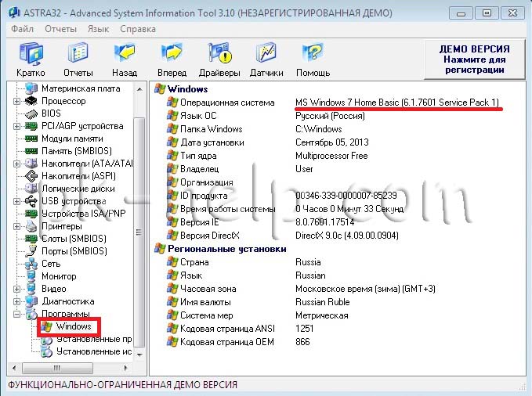Open the Отчеты reports toolbar icon

78,59
